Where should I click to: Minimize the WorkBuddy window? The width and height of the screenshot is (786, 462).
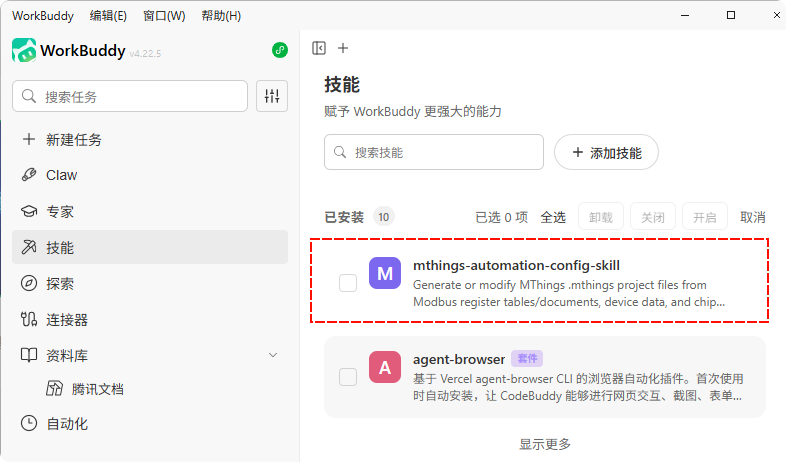[x=685, y=16]
